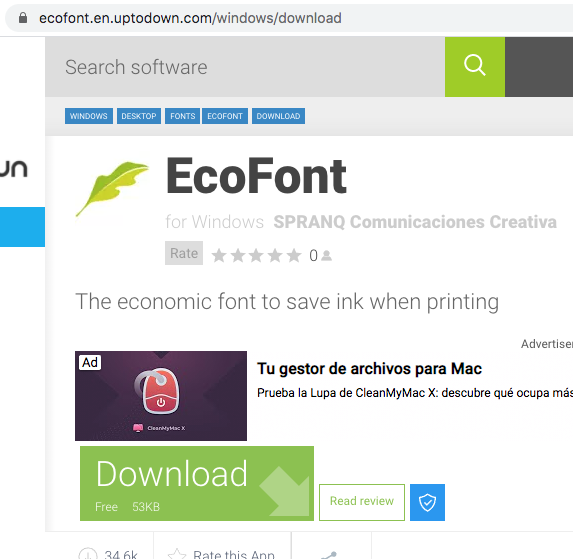Click the blue sidebar block at left
Viewport: 573px width, 559px height.
[22, 227]
